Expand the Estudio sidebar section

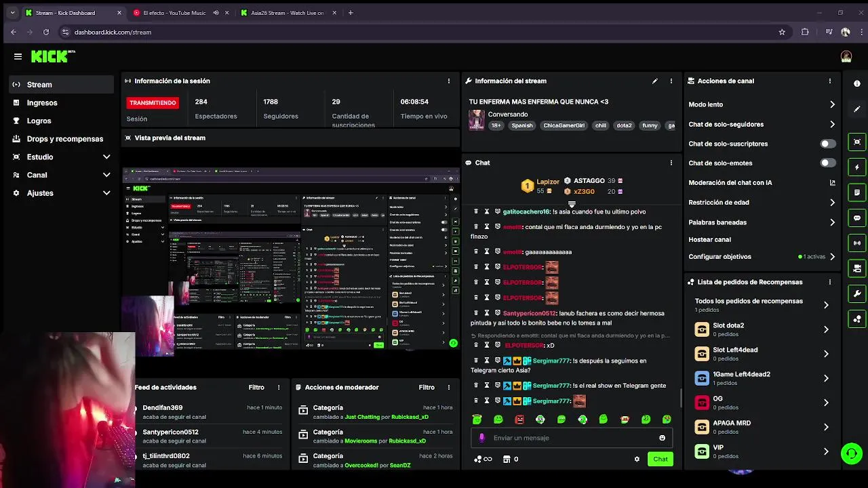click(x=106, y=157)
